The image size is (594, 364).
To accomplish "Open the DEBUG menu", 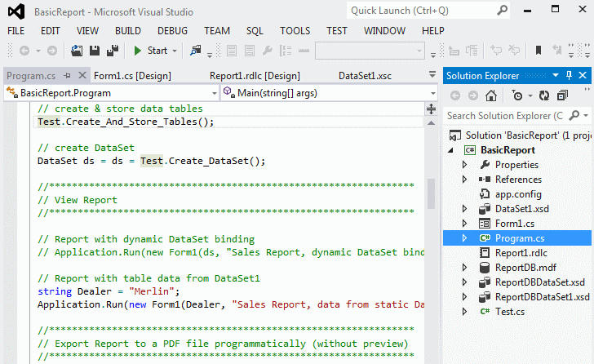I will pos(172,31).
